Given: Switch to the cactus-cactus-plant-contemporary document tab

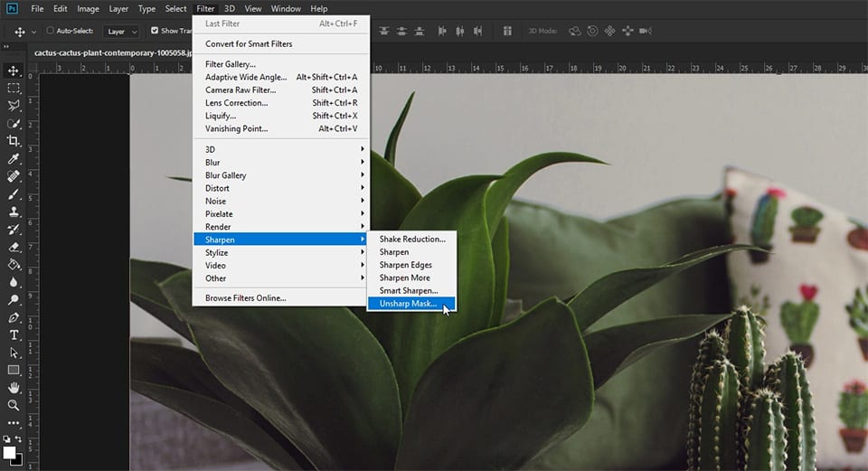Looking at the screenshot, I should click(x=113, y=52).
